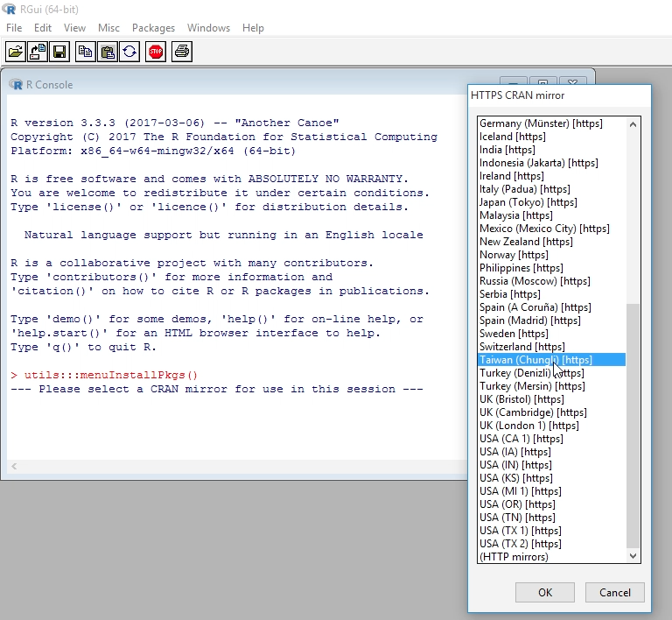Select Spain (Madrid) [https] mirror

click(551, 321)
